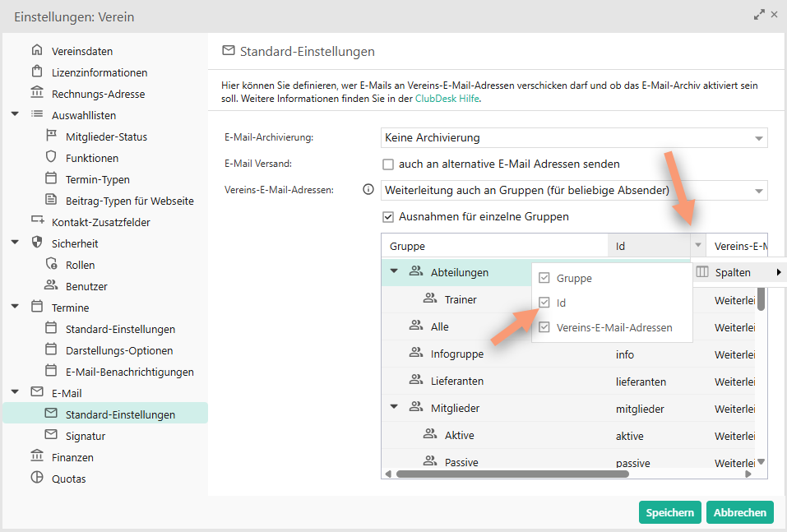Uncheck Ausnahmen für einzelne Gruppen
The width and height of the screenshot is (787, 532).
388,217
